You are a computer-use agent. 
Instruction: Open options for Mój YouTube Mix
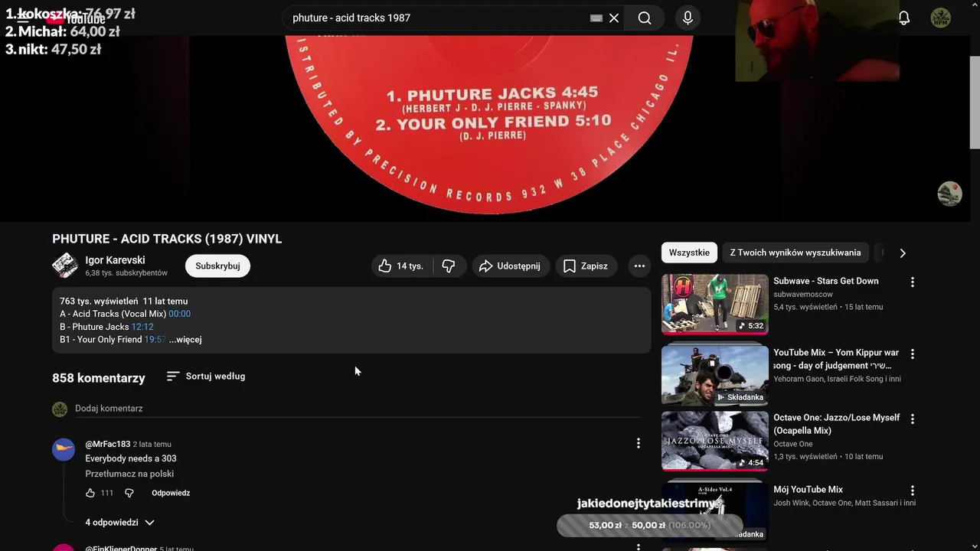pos(912,491)
